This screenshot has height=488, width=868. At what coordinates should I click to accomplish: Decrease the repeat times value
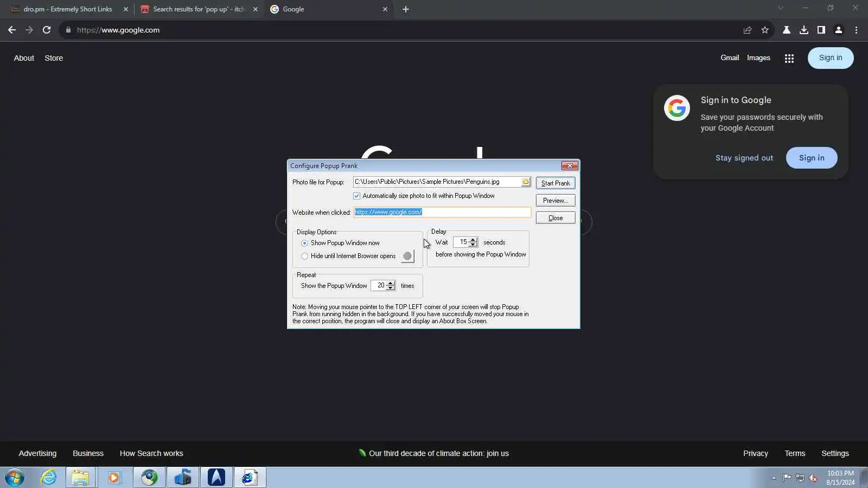(391, 288)
